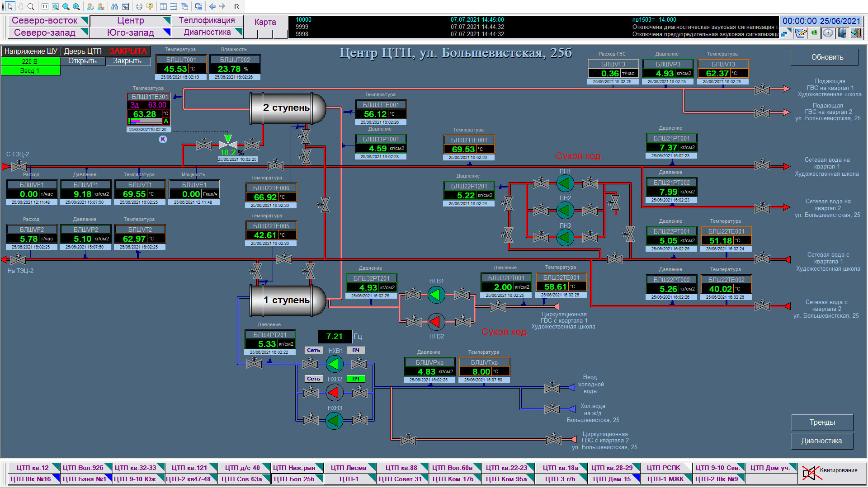The width and height of the screenshot is (868, 488).
Task: Switch to ЦТП Баня №1 tab
Action: [87, 479]
